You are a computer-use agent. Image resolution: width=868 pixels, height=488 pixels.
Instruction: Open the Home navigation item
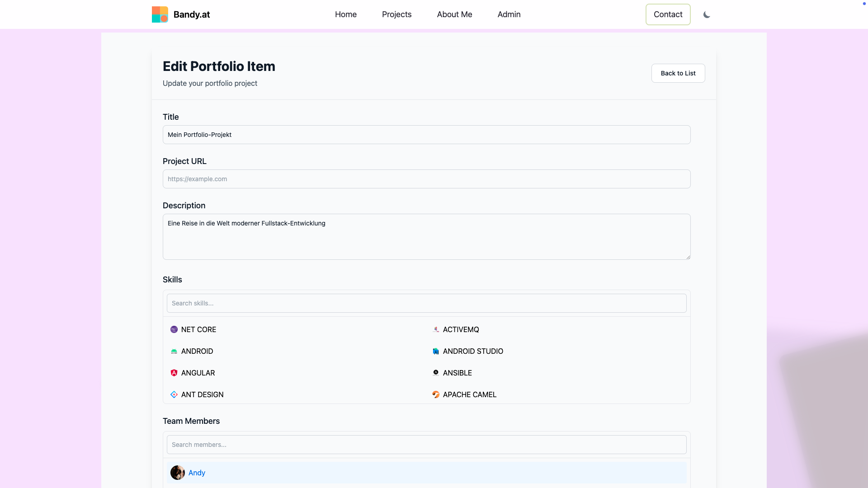346,14
